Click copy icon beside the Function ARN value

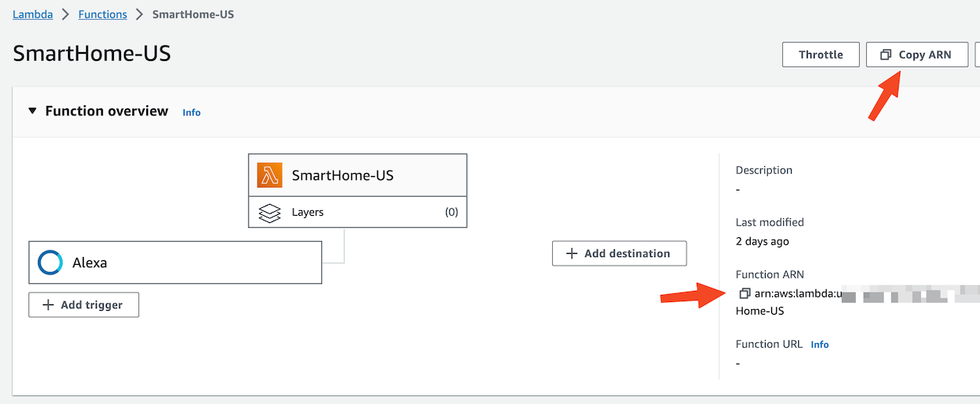click(x=744, y=293)
